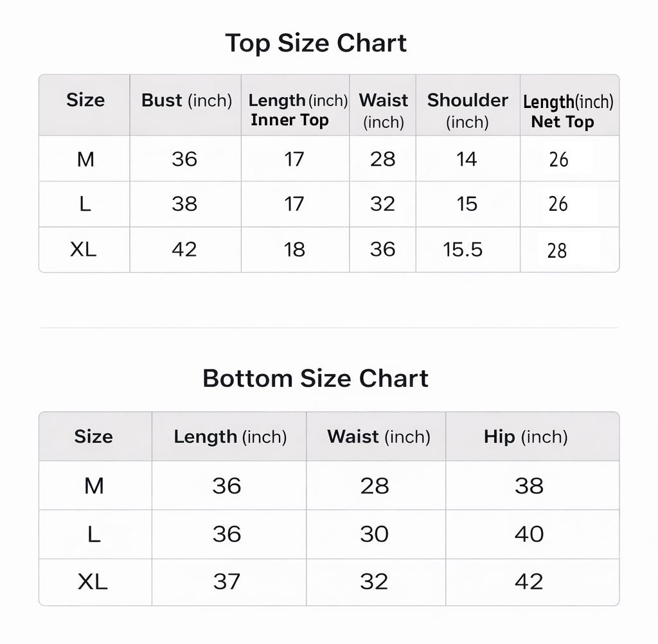This screenshot has width=658, height=644.
Task: Select bottom length 37 for size XL
Action: click(226, 582)
